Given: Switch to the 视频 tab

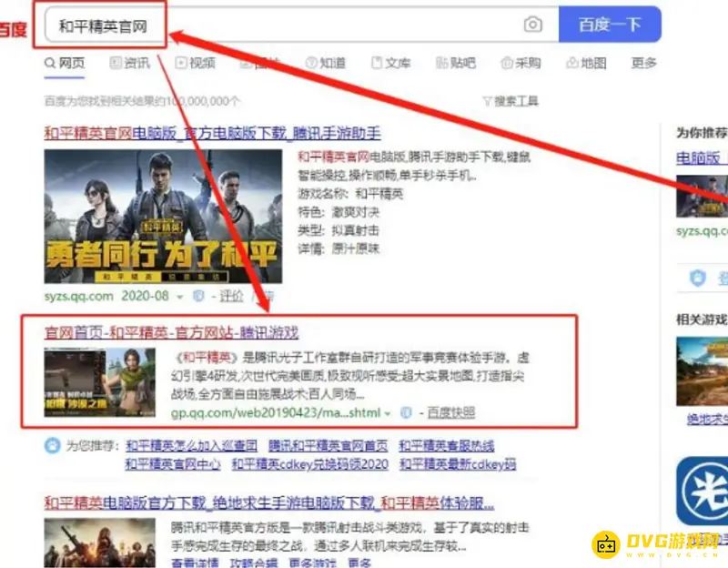Looking at the screenshot, I should [x=196, y=63].
